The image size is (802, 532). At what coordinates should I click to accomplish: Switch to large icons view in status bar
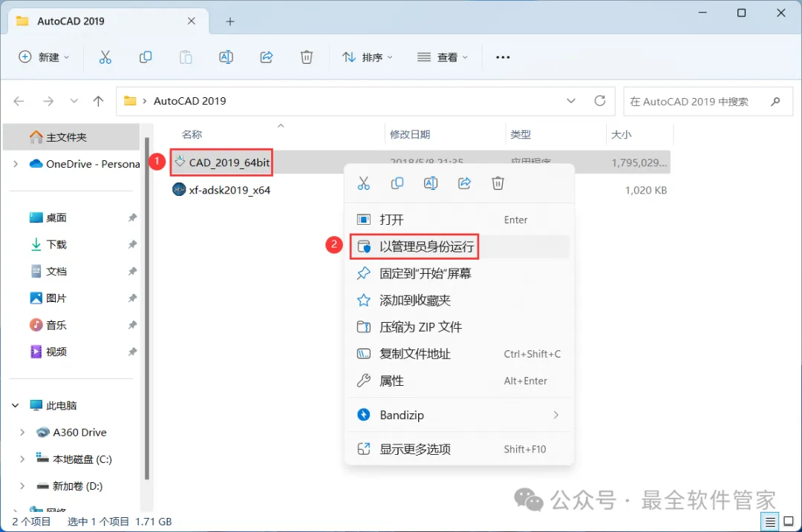coord(789,522)
